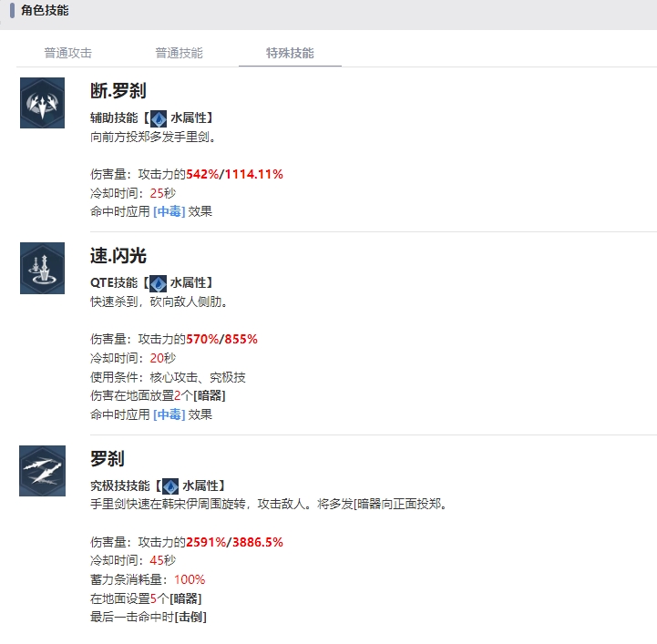Click the [暗器] text in 在地面设置5个
The width and height of the screenshot is (657, 644).
[x=186, y=598]
